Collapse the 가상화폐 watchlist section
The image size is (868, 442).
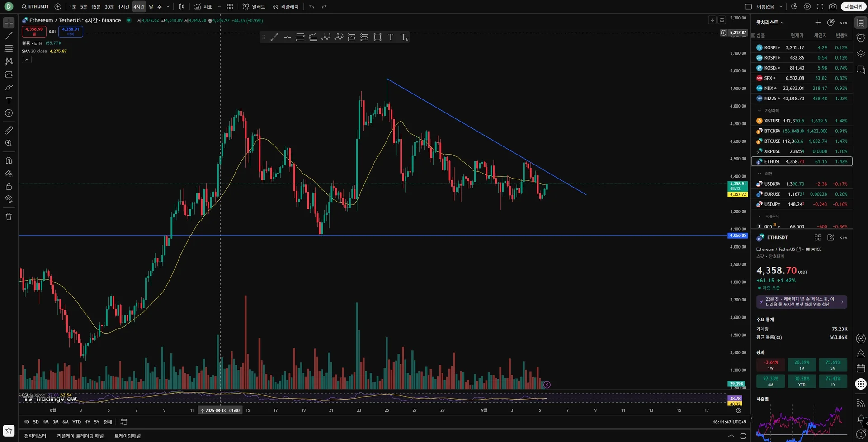tap(759, 110)
